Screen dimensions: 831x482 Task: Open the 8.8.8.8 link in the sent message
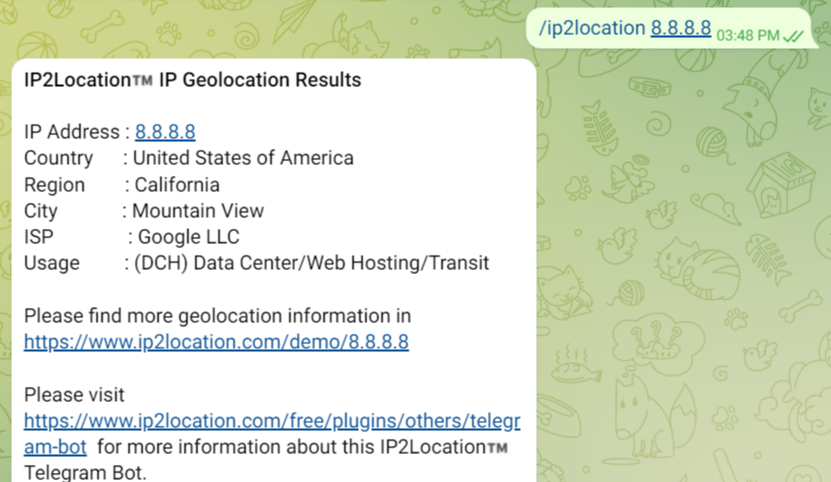tap(681, 28)
